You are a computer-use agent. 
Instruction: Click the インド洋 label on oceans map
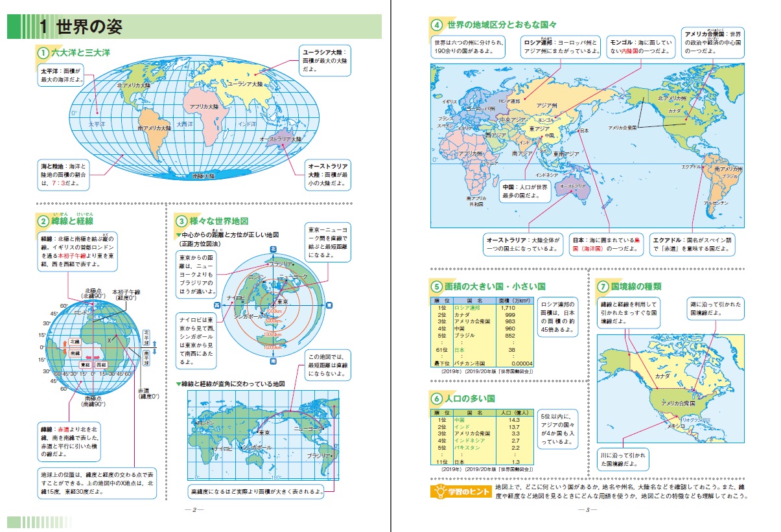247,124
